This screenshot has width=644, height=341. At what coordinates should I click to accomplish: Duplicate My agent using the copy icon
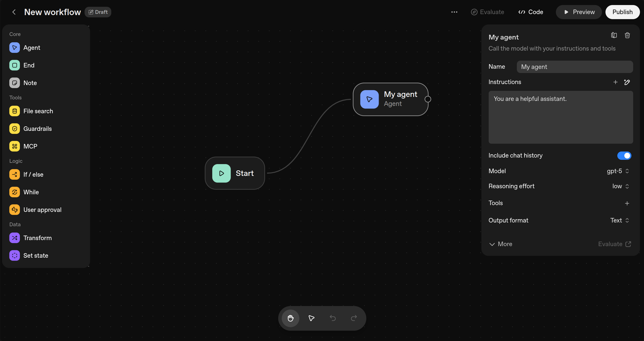tap(614, 35)
